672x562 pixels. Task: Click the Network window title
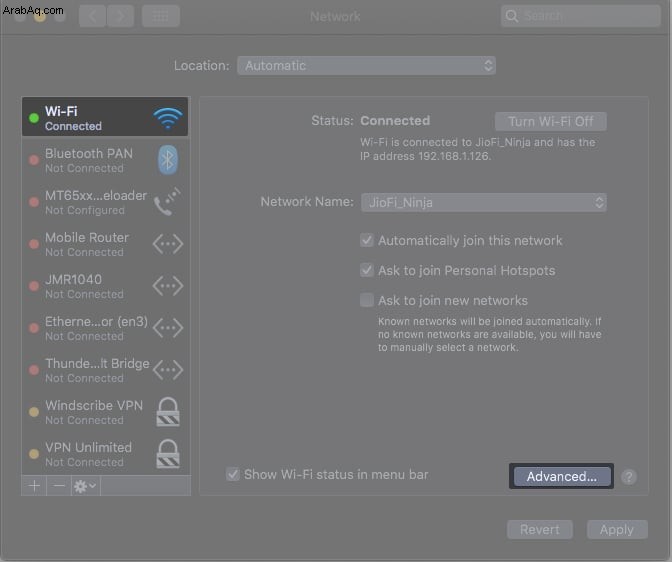(x=335, y=16)
